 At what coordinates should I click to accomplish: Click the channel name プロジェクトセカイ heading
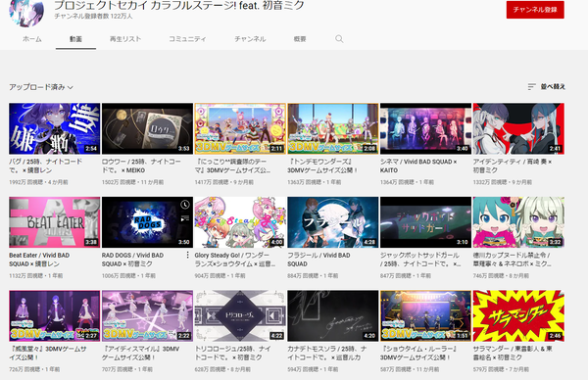(179, 5)
